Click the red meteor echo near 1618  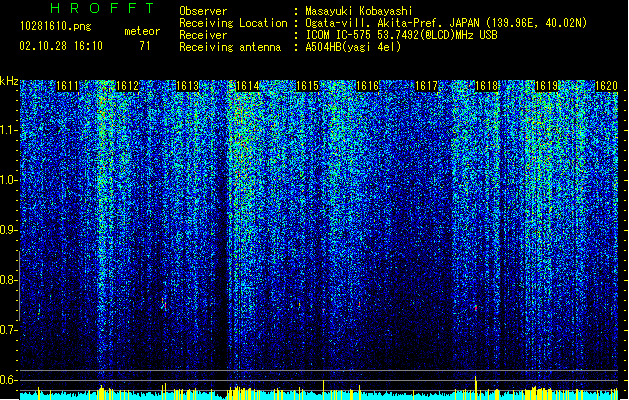(x=476, y=308)
